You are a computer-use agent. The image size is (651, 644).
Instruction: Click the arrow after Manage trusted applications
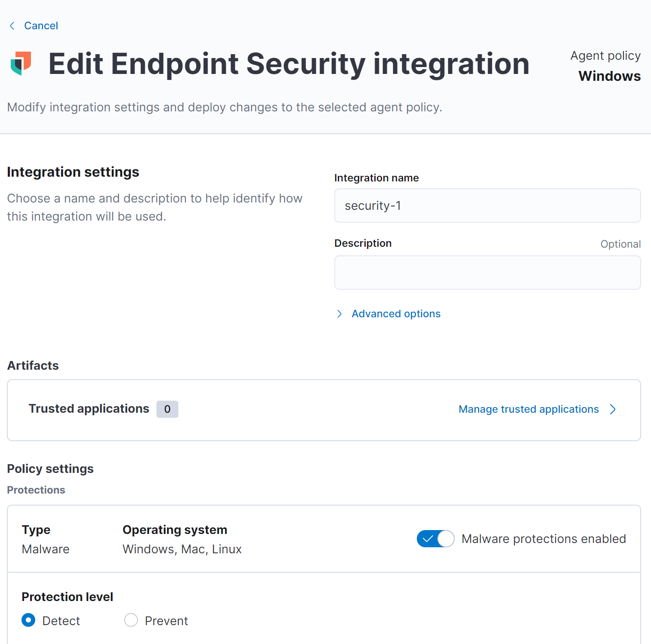[613, 409]
